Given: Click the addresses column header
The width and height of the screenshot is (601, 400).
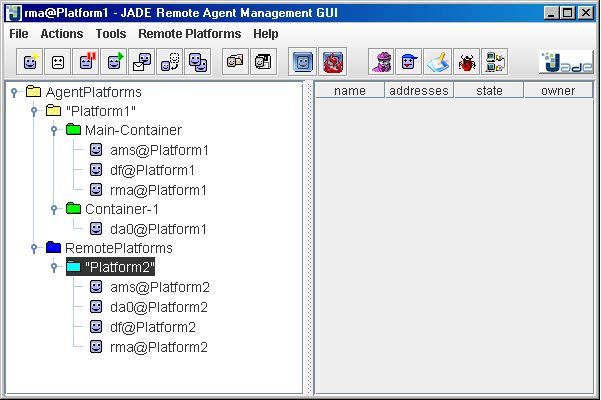Looking at the screenshot, I should coord(419,91).
